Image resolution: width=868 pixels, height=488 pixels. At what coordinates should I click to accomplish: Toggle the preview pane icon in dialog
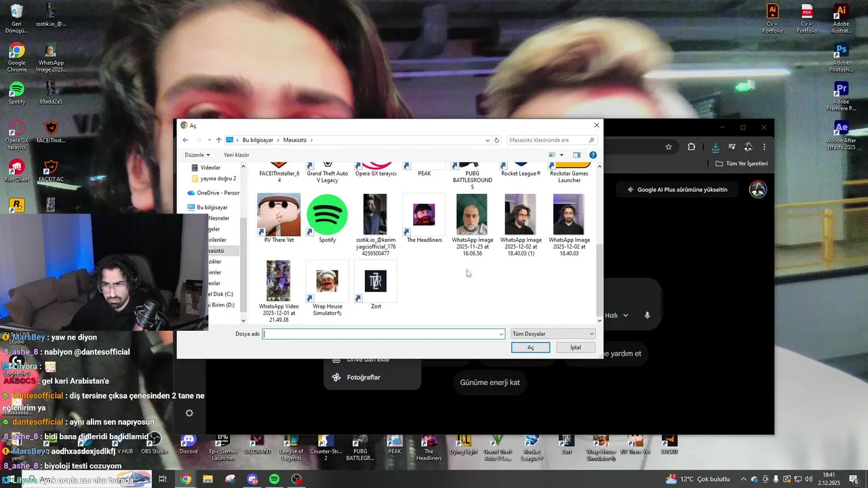[576, 155]
